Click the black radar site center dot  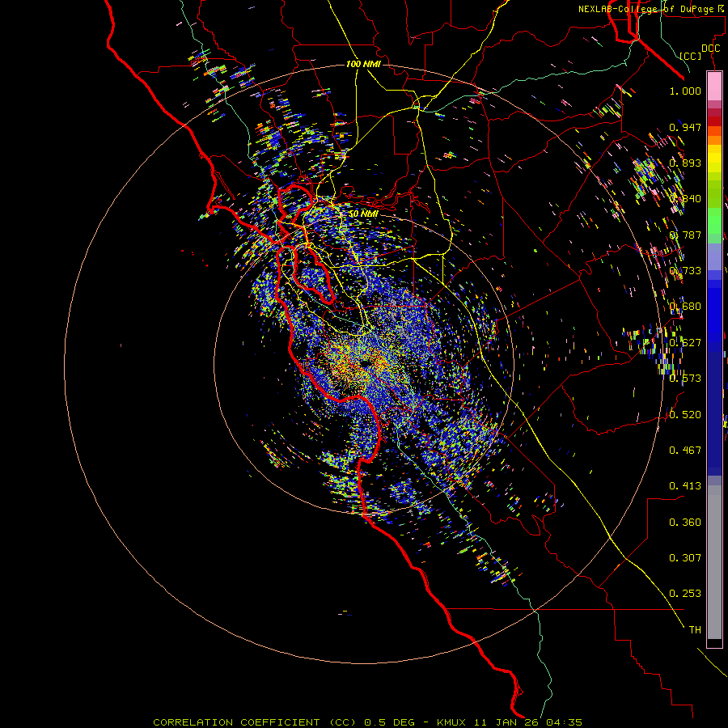pyautogui.click(x=365, y=363)
